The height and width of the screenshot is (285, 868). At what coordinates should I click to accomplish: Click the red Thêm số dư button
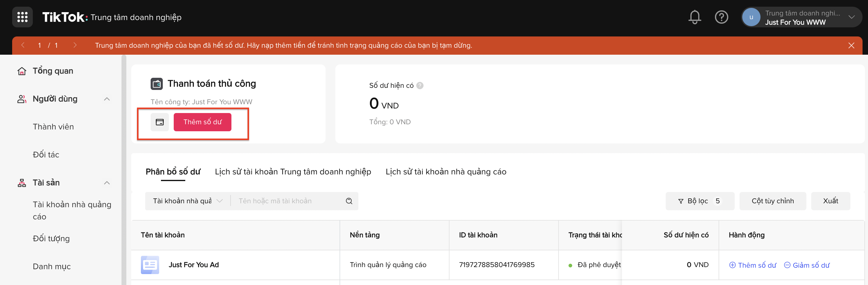pos(202,122)
